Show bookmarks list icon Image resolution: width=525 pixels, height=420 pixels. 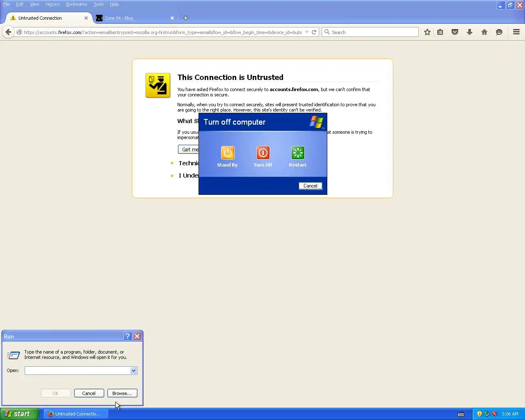click(440, 32)
